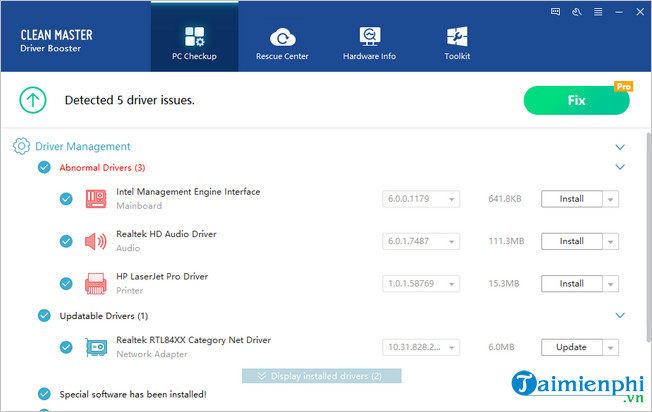Viewport: 652px width, 412px height.
Task: Switch to the Hardware Info tab
Action: (369, 40)
